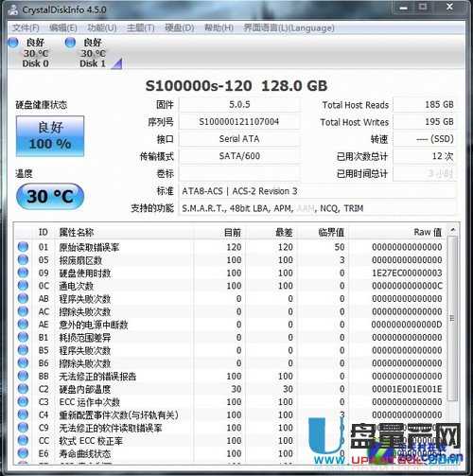Click the firmware field 5.0.5
Viewport: 473px width, 476px height.
pos(239,104)
